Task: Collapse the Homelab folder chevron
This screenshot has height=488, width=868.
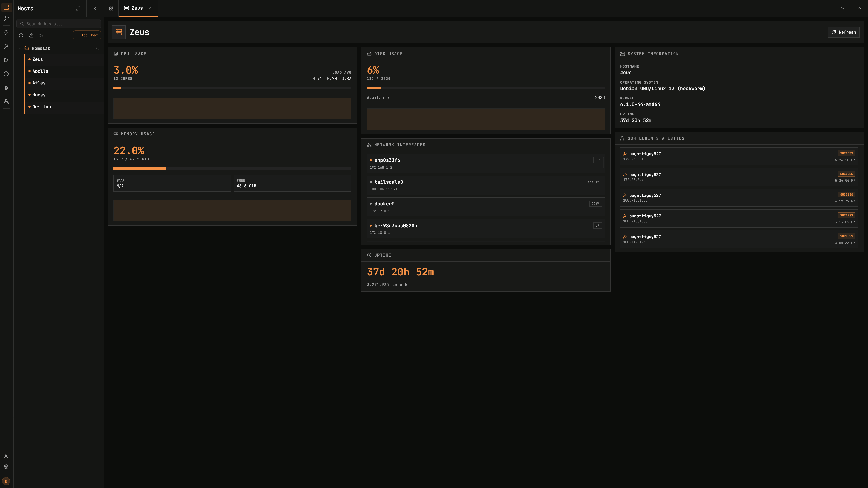Action: coord(19,49)
